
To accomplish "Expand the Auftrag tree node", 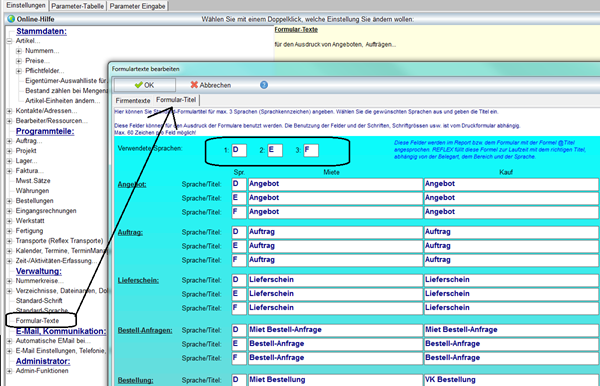I will click(10, 141).
